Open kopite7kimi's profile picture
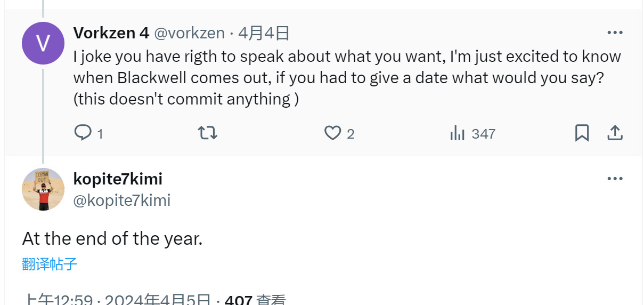This screenshot has height=305, width=644. [x=43, y=189]
